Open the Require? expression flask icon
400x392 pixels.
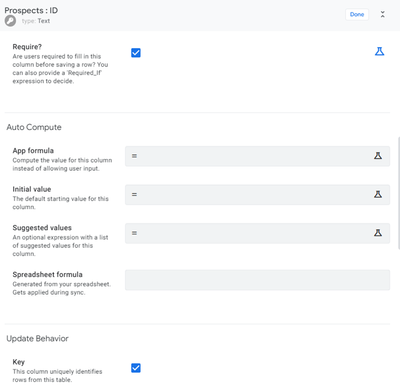(379, 51)
